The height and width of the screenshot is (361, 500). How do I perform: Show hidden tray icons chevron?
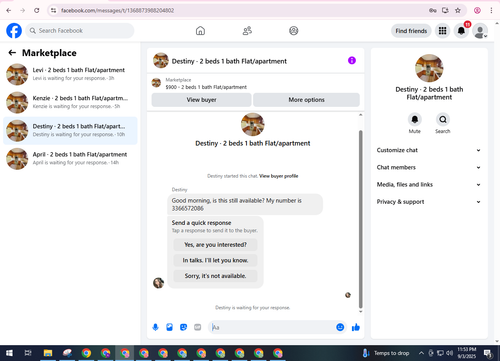click(x=421, y=353)
